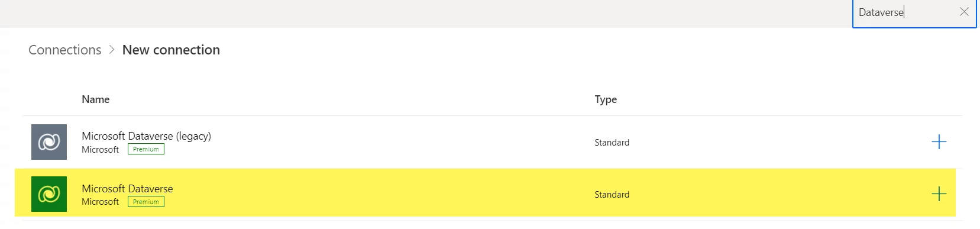Image resolution: width=980 pixels, height=229 pixels.
Task: Select the Microsoft Dataverse (legacy) name
Action: (x=146, y=136)
